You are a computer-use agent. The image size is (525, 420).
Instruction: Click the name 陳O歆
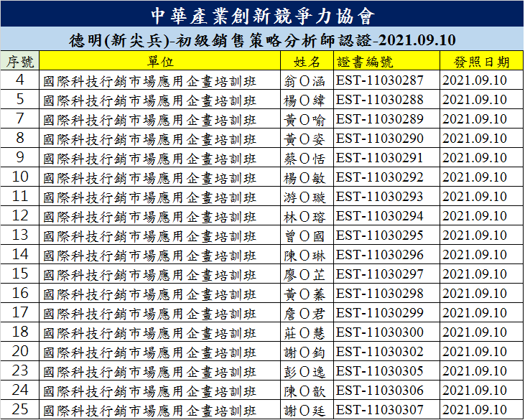(305, 392)
